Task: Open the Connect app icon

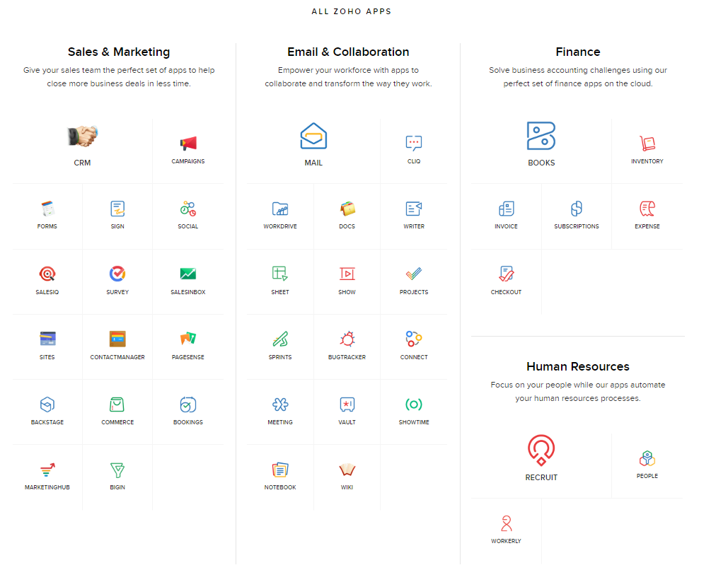Action: (x=414, y=339)
